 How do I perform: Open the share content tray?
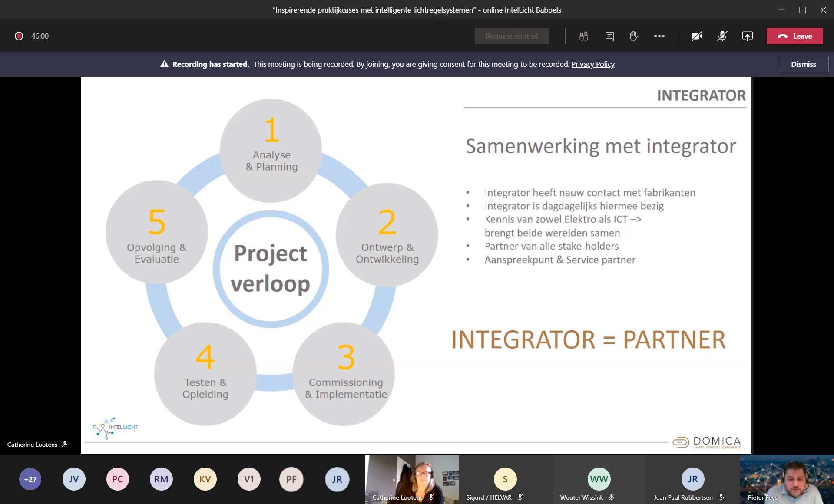(x=747, y=36)
